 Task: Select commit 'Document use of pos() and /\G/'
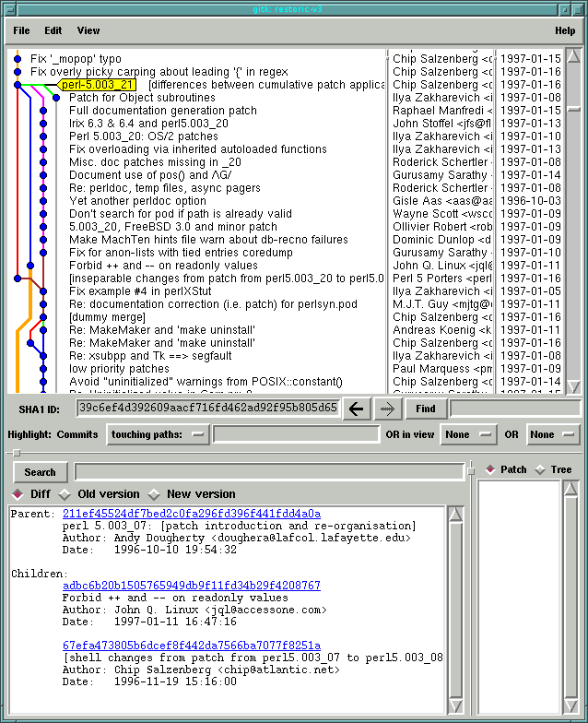(150, 175)
